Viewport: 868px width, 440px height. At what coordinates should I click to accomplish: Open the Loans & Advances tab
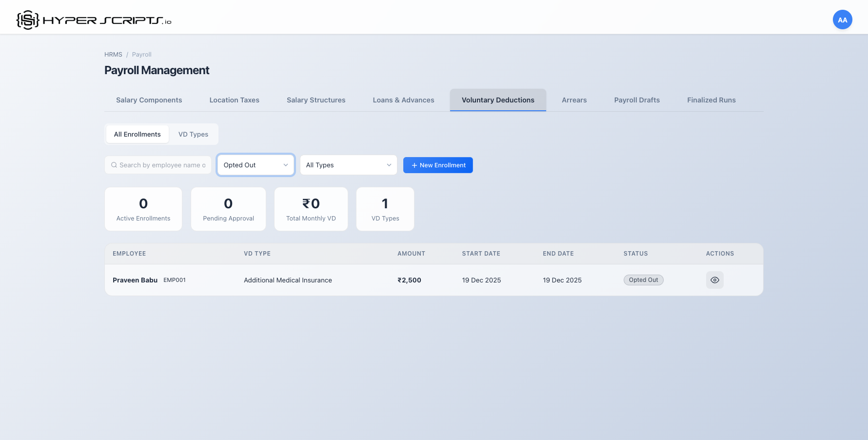(403, 100)
